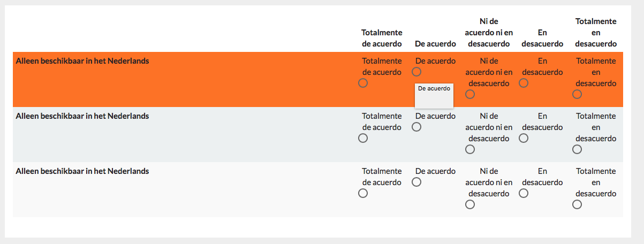Image resolution: width=644 pixels, height=244 pixels.
Task: Click the bold 'Ni de acuerdo ni en desacuerdo' column header
Action: [489, 32]
